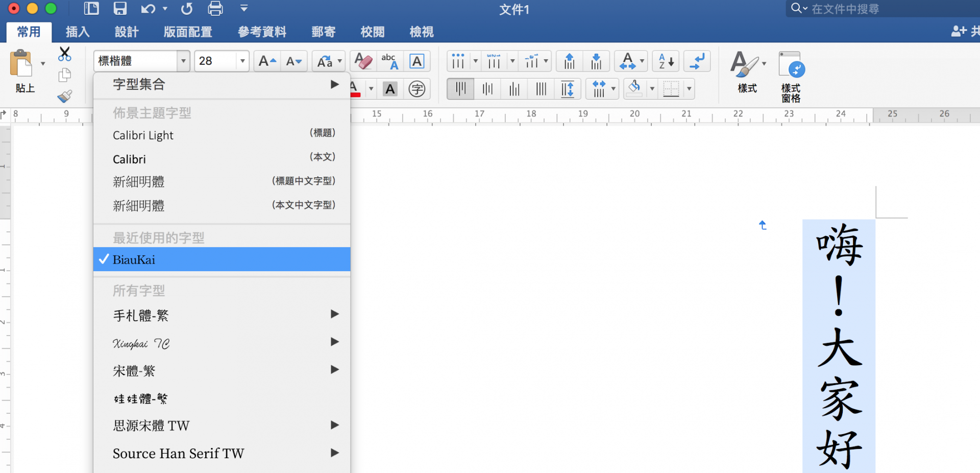Click the enclosed character 字 icon
Viewport: 980px width, 473px height.
(x=417, y=89)
